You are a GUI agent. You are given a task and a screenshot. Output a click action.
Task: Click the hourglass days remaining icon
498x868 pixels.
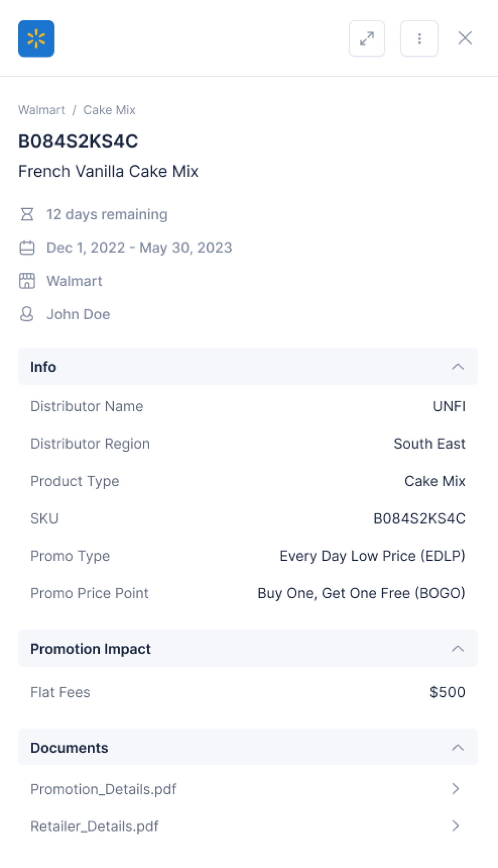point(27,214)
